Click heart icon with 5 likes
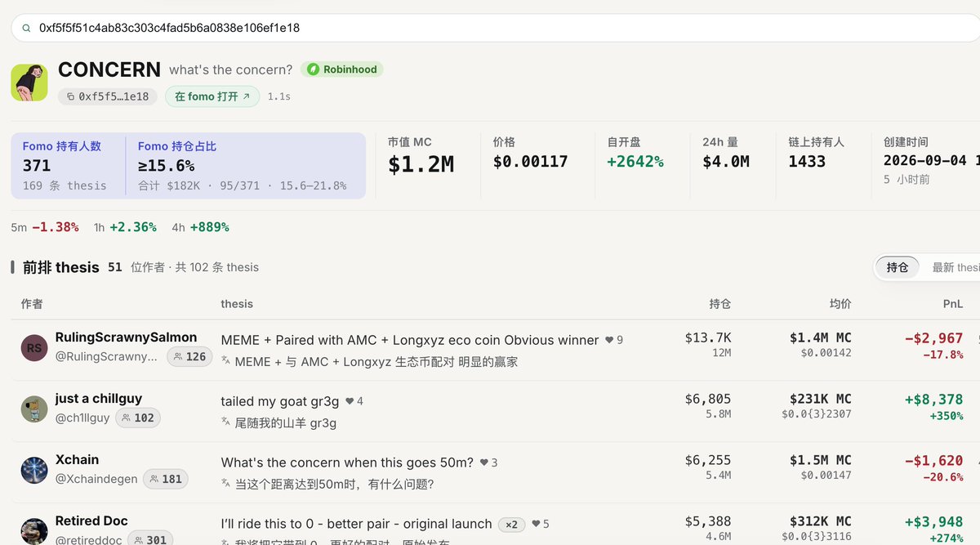The image size is (980, 545). pos(536,524)
